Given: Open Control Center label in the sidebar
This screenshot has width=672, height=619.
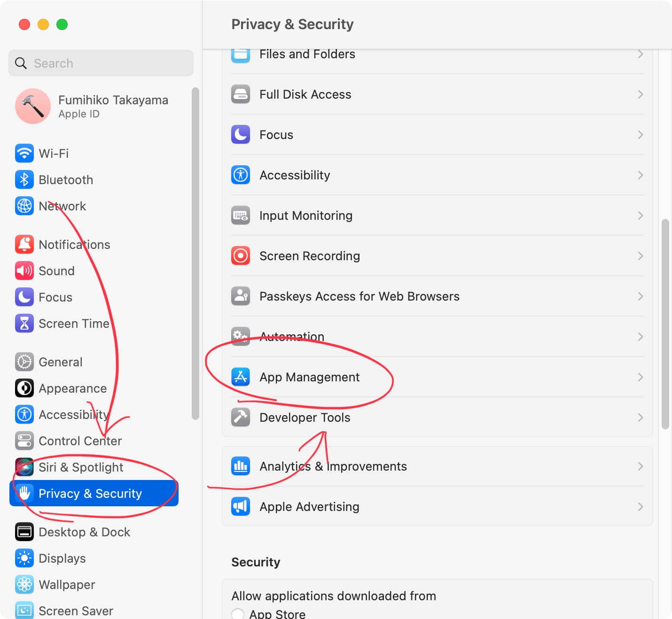Looking at the screenshot, I should pyautogui.click(x=80, y=441).
